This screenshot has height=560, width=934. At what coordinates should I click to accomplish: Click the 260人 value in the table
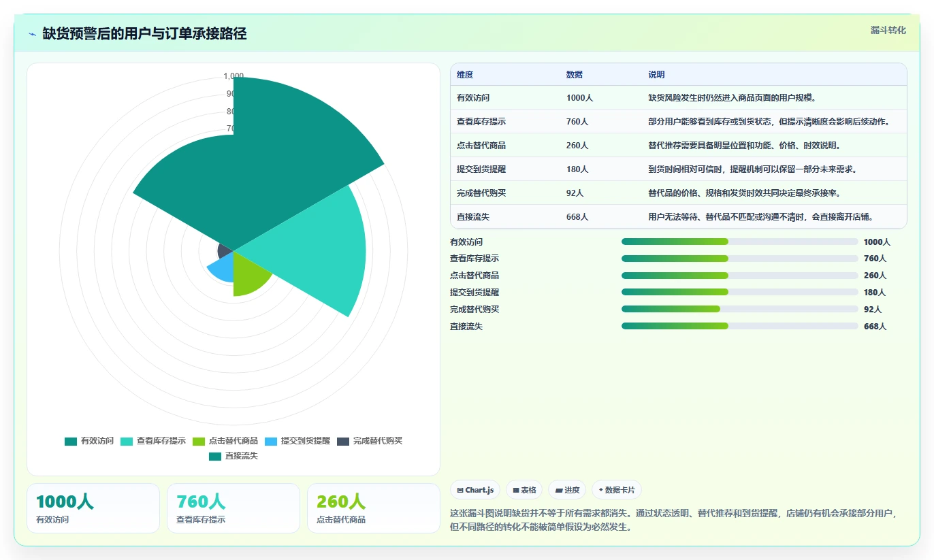point(577,146)
